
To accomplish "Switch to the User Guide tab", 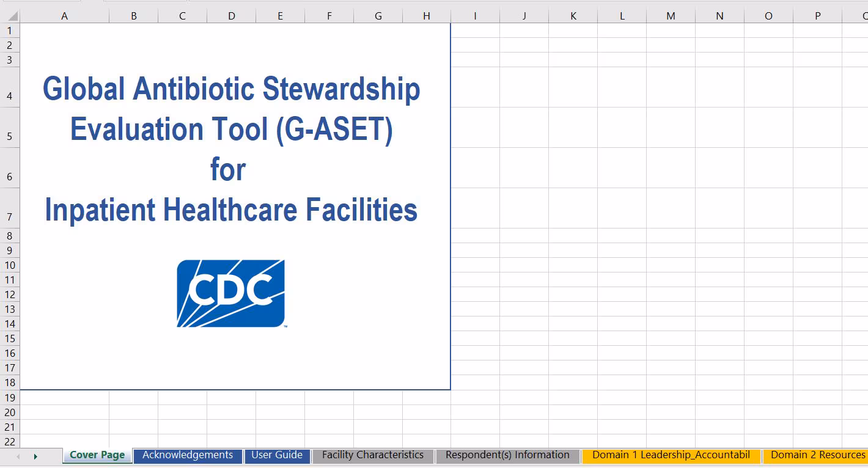I will click(277, 455).
